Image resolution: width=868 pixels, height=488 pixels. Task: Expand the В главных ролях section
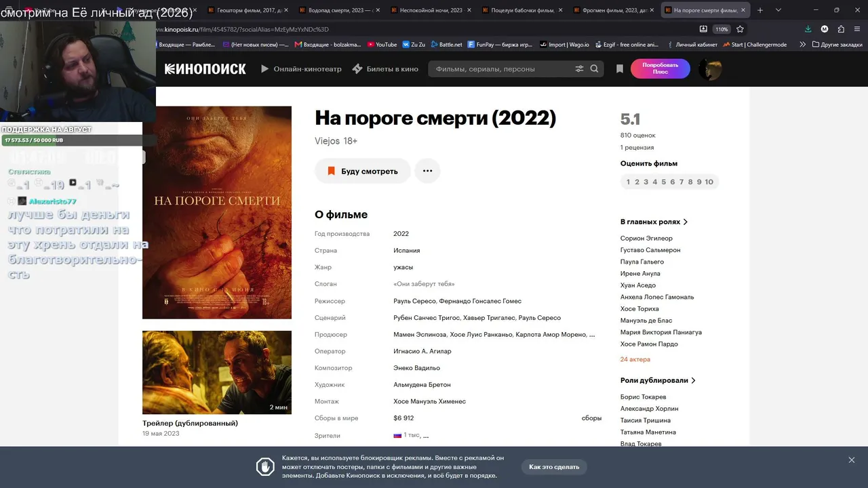654,222
